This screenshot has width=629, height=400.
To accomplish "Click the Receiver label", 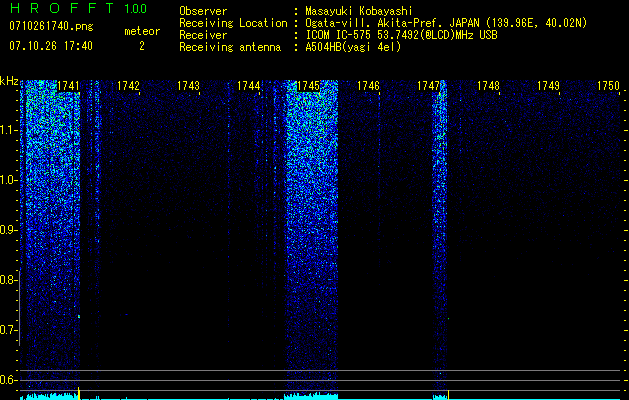I will point(203,35).
